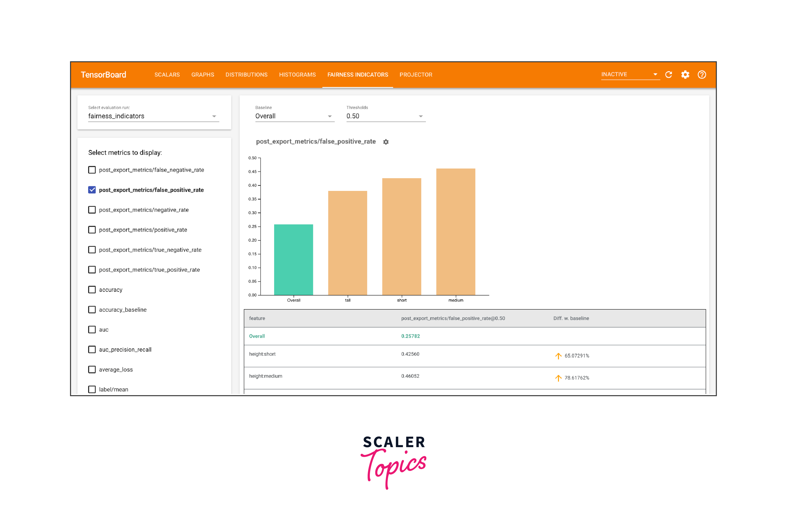Click the green Overall bar in the chart
787x532 pixels.
tap(293, 259)
